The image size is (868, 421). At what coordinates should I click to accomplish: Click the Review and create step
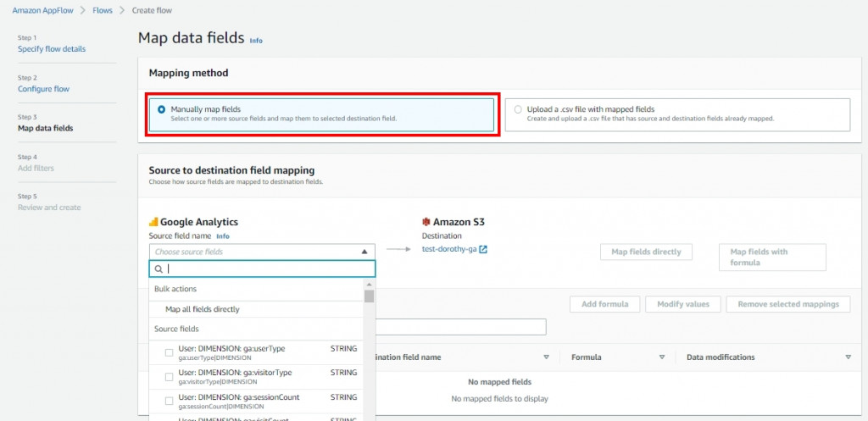click(49, 208)
